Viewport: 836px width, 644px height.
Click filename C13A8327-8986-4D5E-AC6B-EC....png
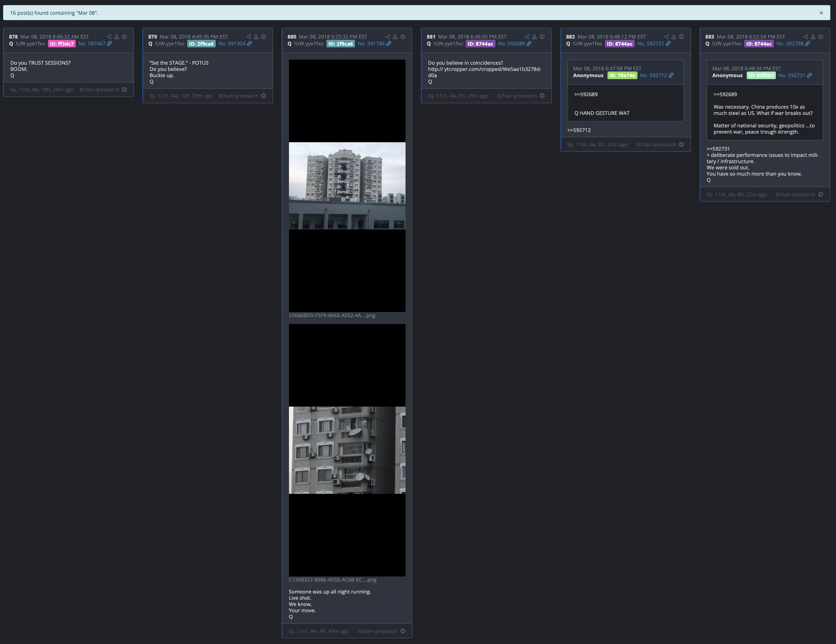[333, 580]
